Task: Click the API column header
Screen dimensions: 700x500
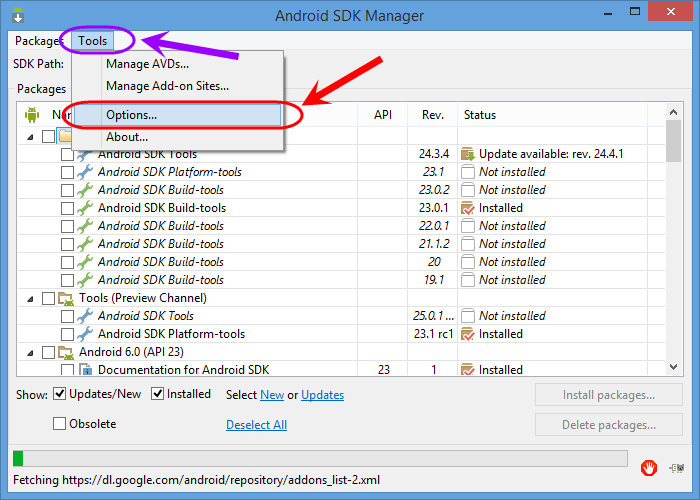Action: (x=383, y=115)
